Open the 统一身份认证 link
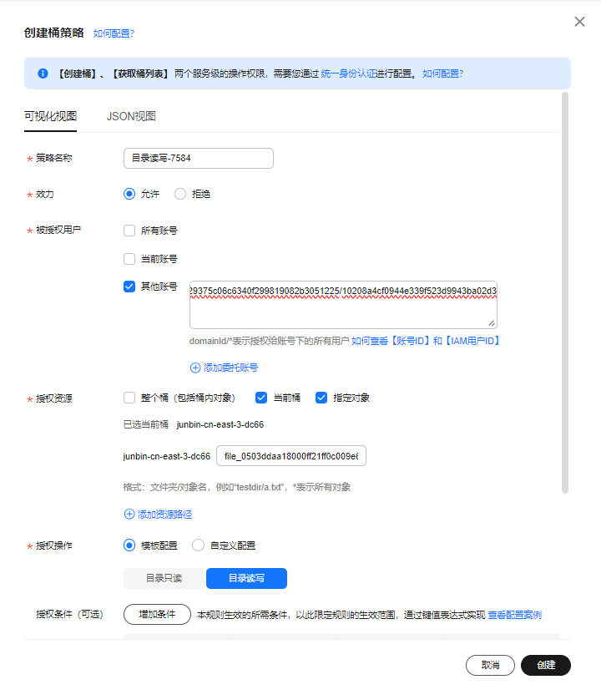The height and width of the screenshot is (700, 601). tap(348, 74)
